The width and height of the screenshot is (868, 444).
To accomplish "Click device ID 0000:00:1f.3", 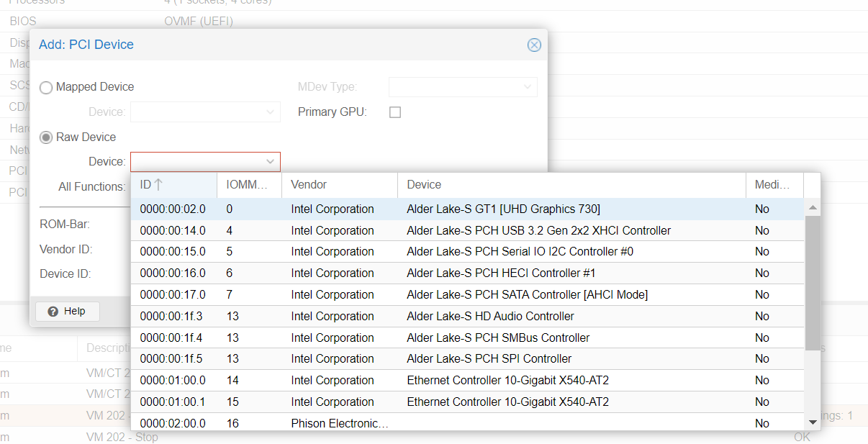I will pyautogui.click(x=171, y=317).
